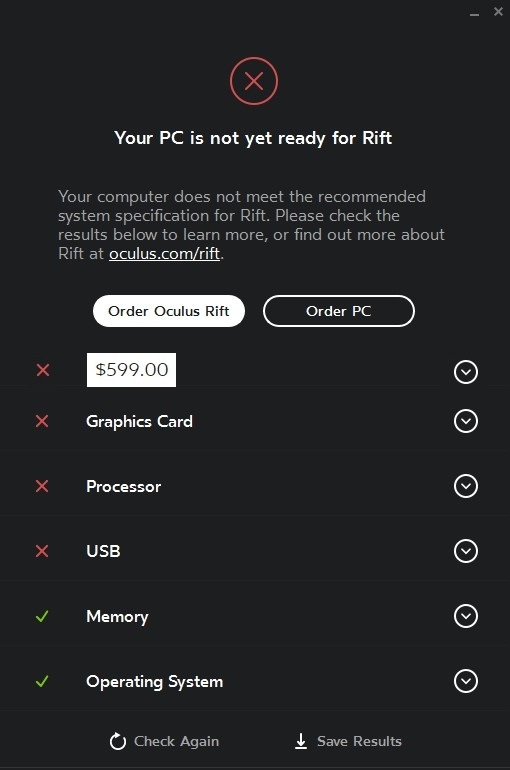Click the green checkmark beside Memory
The image size is (510, 770).
click(x=42, y=616)
